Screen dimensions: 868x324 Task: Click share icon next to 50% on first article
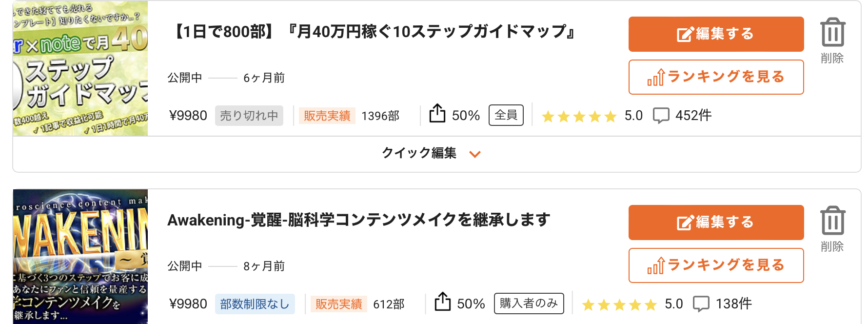pos(437,113)
